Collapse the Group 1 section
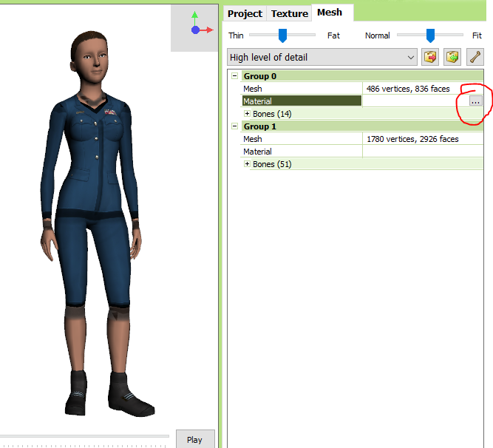 234,126
